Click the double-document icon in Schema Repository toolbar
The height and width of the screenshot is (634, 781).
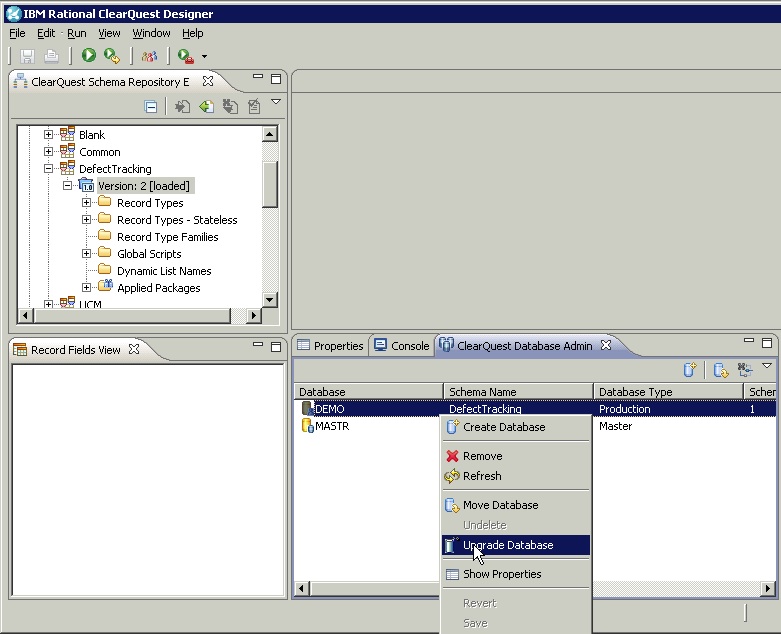coord(230,106)
